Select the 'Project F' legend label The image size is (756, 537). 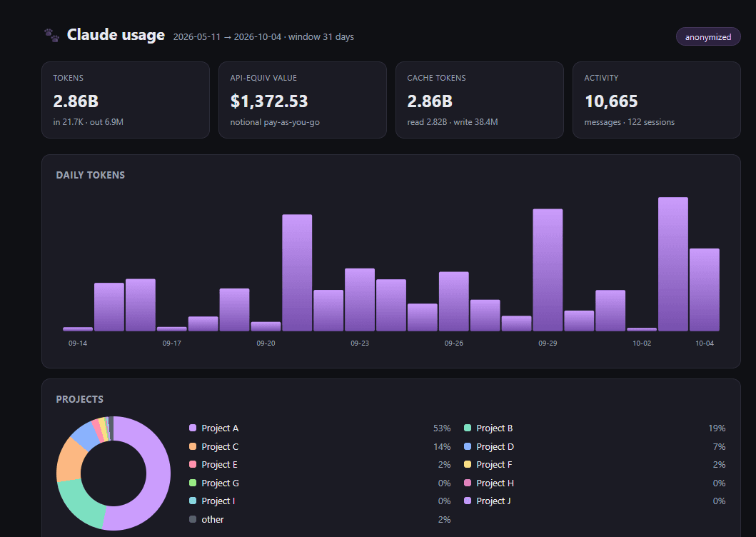pyautogui.click(x=494, y=465)
